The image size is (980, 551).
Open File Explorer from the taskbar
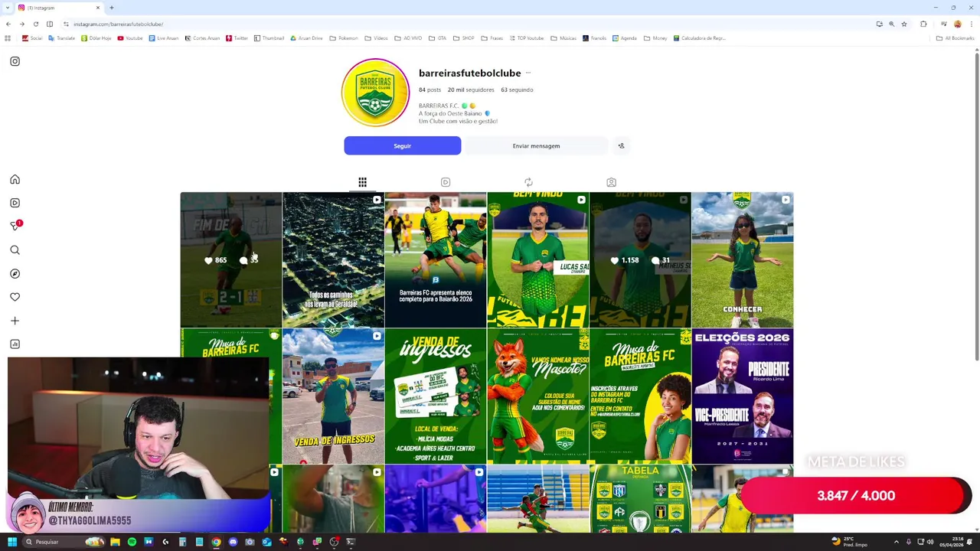tap(115, 542)
